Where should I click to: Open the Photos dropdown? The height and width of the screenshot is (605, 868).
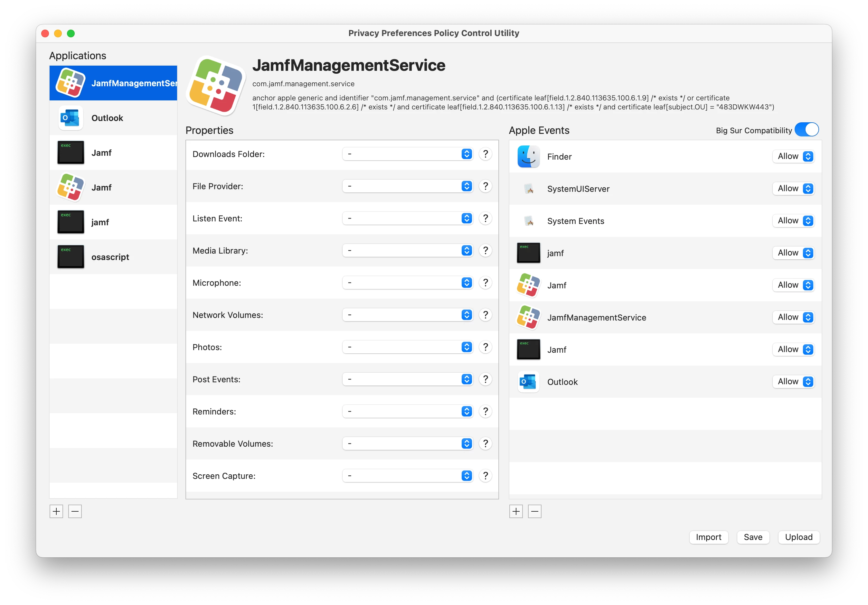click(408, 347)
